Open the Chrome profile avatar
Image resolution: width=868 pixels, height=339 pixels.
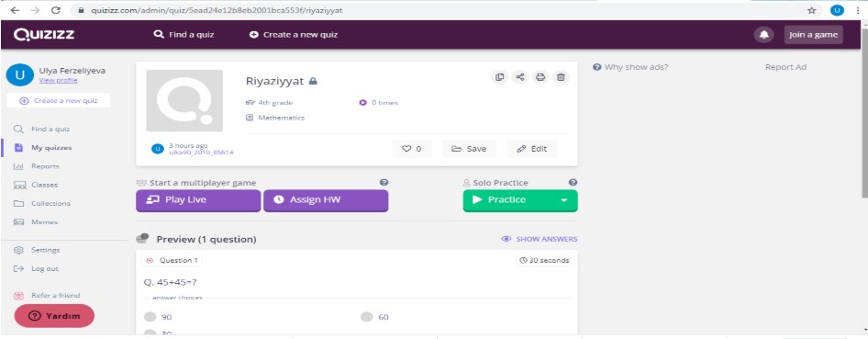[x=837, y=10]
